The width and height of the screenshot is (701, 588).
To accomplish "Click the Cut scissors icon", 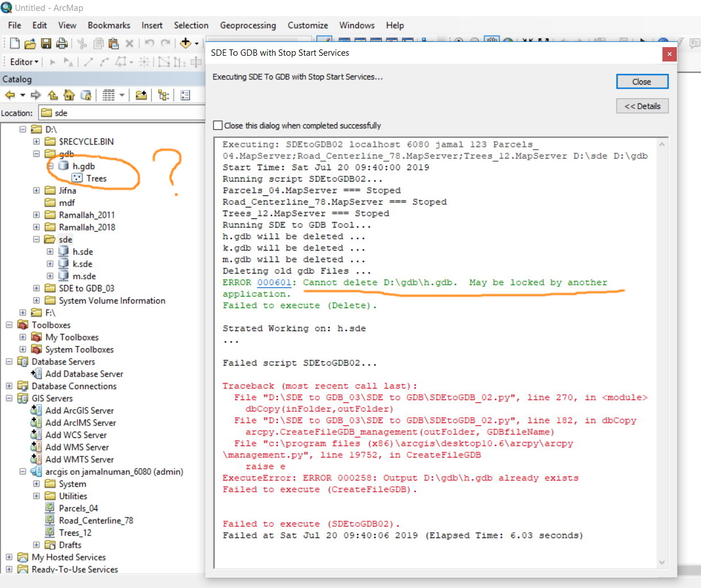I will 82,43.
